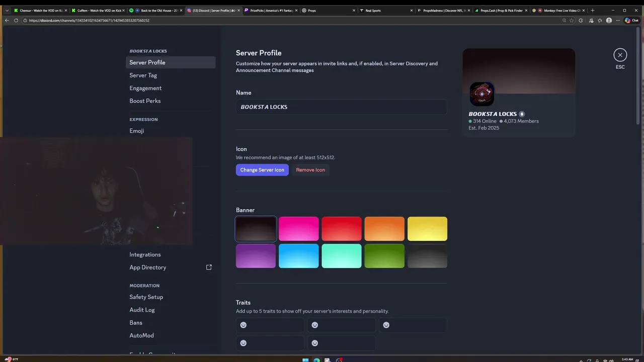Select Server Profile in settings sidebar
The height and width of the screenshot is (362, 644).
coord(171,62)
